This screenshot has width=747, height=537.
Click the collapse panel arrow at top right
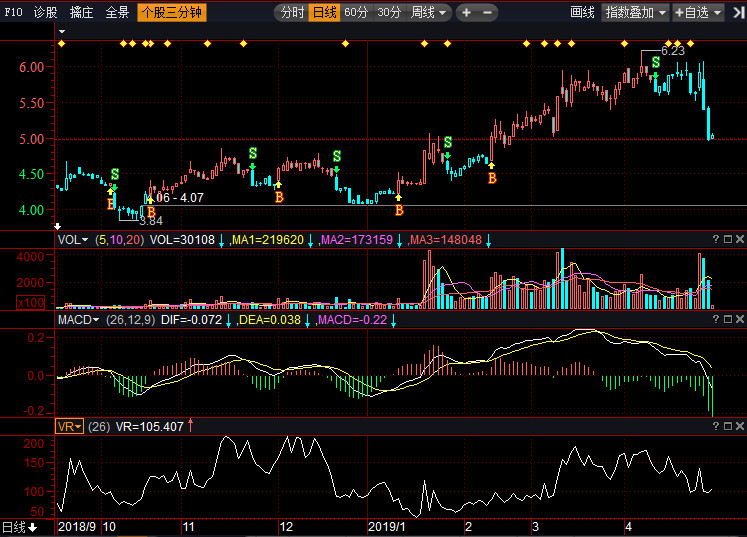[x=738, y=12]
